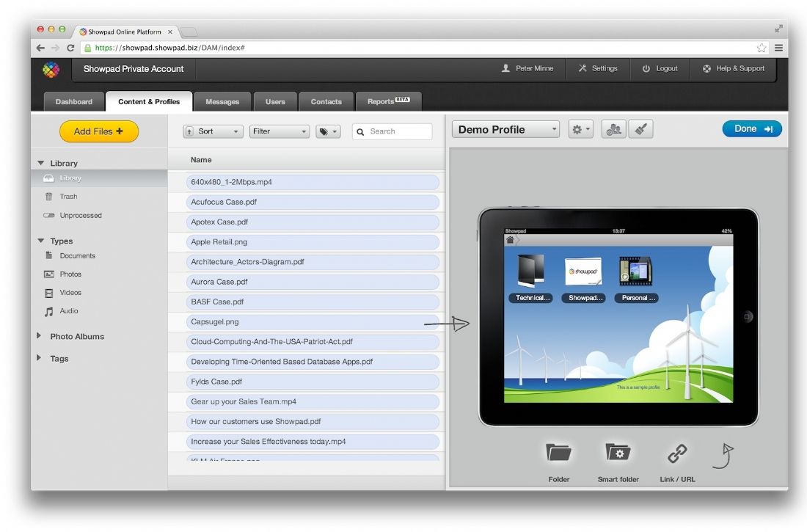Click the home icon in iPad preview

point(510,240)
